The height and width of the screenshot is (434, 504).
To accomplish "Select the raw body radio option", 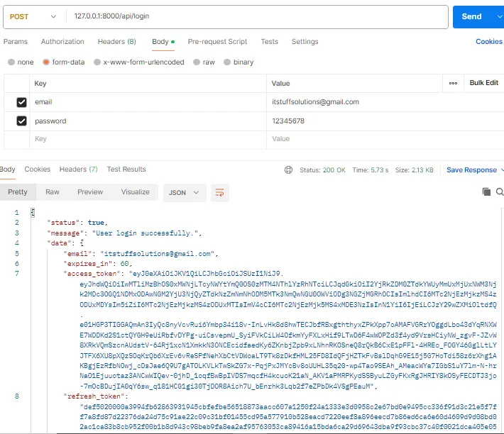I will pos(197,62).
